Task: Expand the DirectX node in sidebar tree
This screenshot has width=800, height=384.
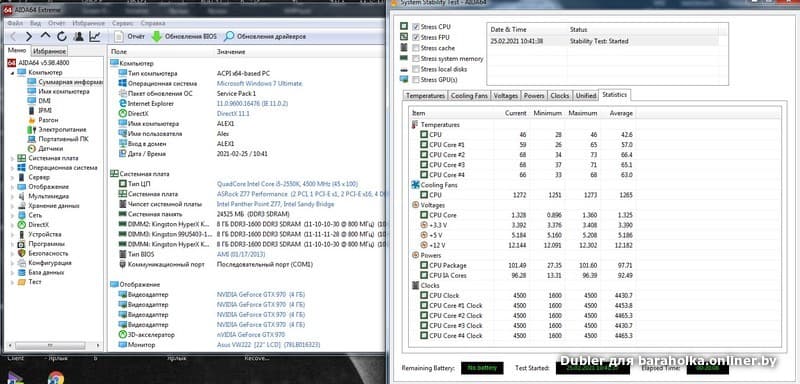Action: tap(12, 224)
